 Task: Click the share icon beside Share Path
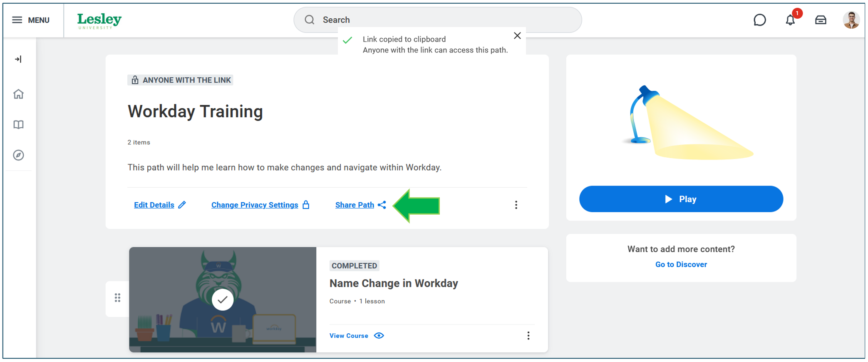pos(382,205)
